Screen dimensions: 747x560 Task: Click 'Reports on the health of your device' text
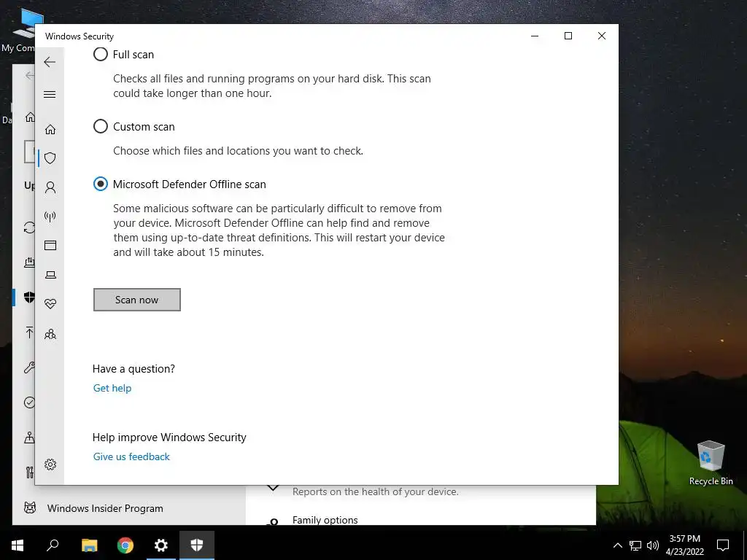376,491
